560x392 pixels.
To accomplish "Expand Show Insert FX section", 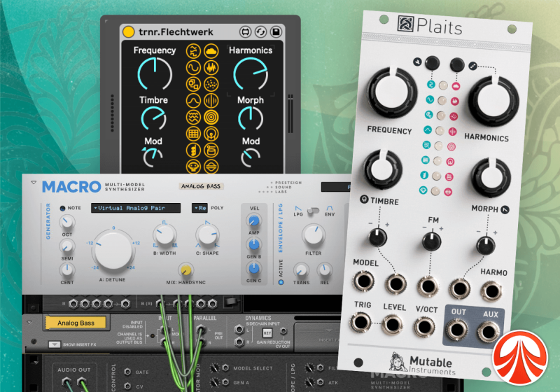I will point(52,344).
